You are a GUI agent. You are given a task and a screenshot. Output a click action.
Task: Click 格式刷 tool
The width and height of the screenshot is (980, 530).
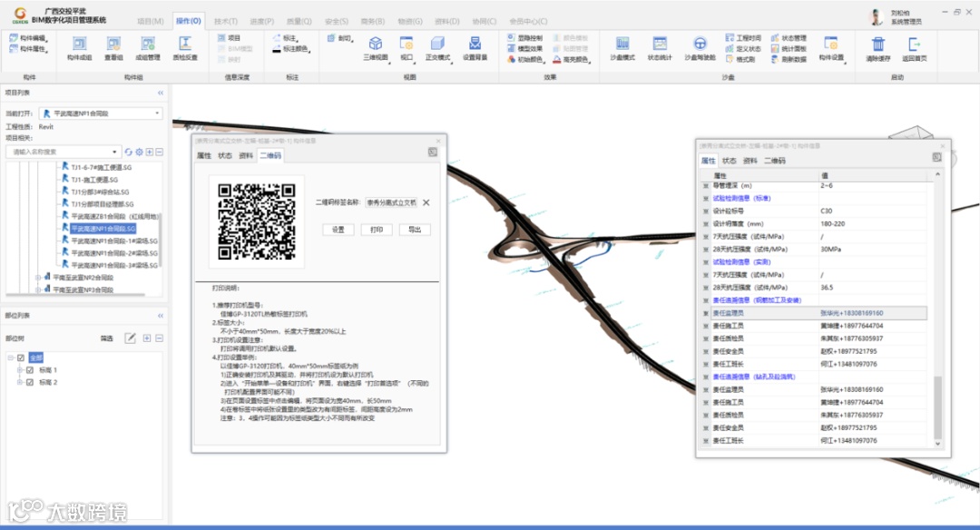(740, 59)
